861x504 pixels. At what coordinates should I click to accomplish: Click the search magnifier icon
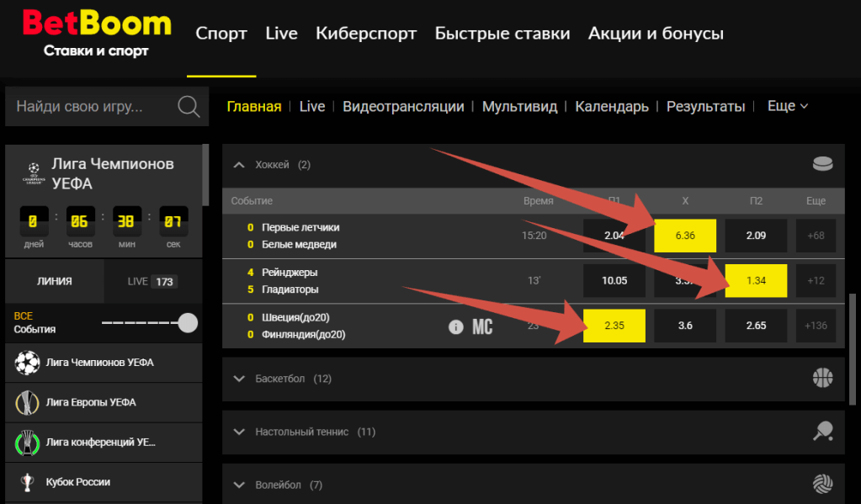click(x=189, y=107)
